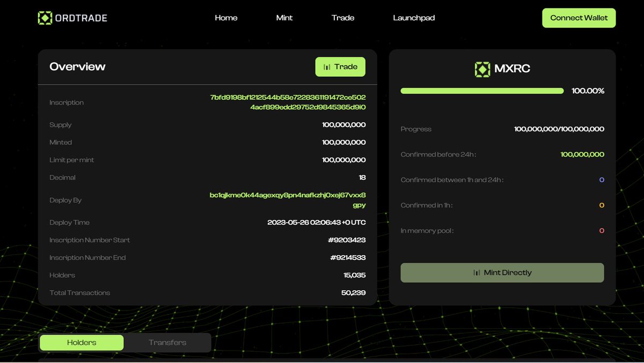Click the Connect Wallet button
Screen dimensions: 644x363
tap(579, 18)
